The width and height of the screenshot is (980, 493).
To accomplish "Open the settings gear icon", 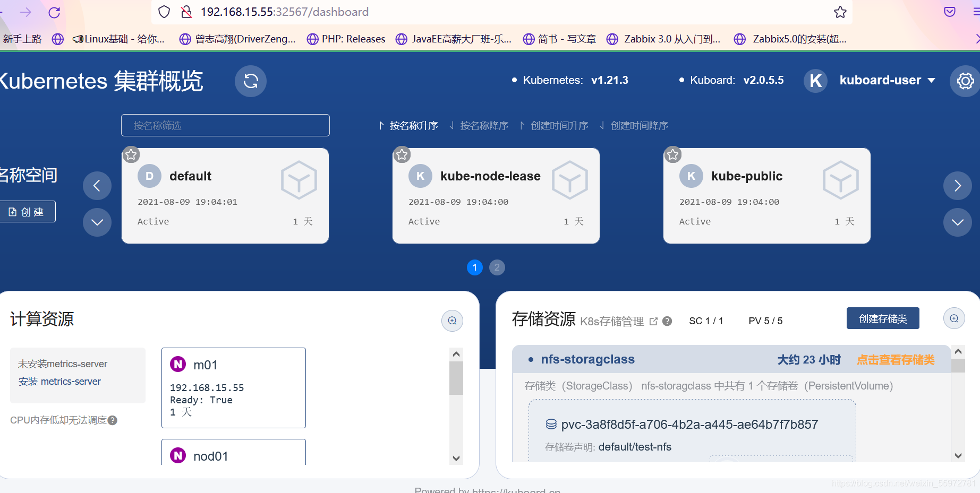I will (965, 81).
